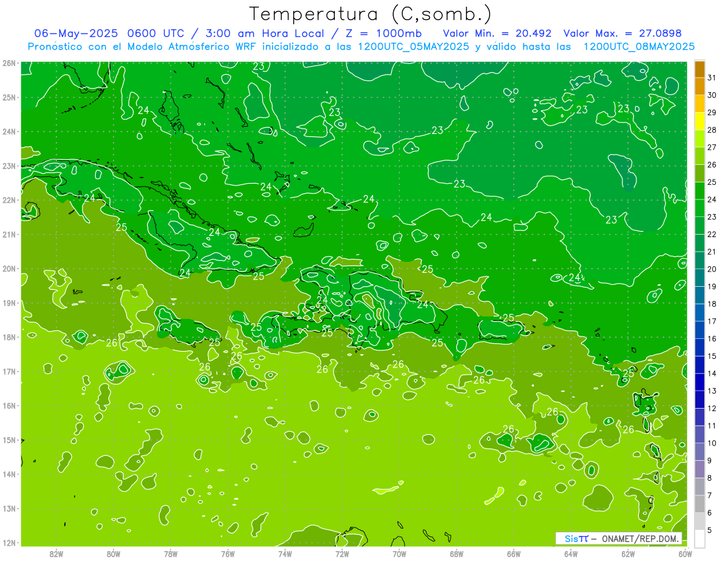Click the "Valor Min. = 20.492" readout
The height and width of the screenshot is (562, 728).
(x=497, y=33)
